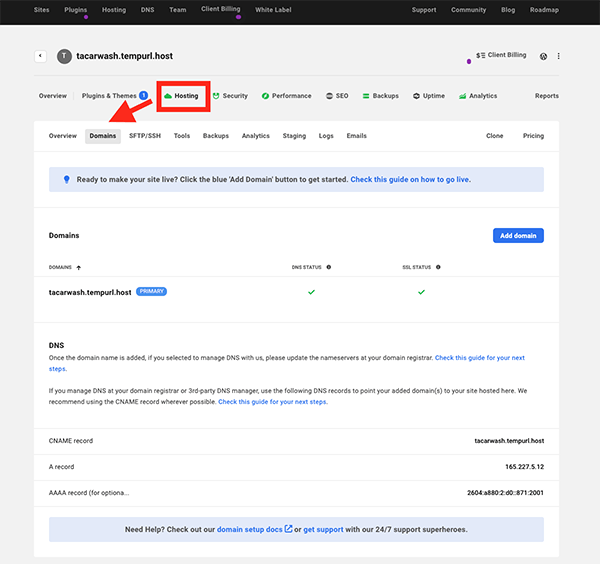Select CNAME record value tacarwash.tempurl.host

coord(509,441)
